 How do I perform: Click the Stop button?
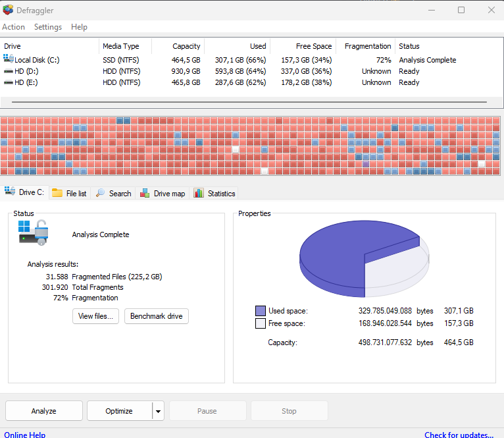click(x=289, y=410)
